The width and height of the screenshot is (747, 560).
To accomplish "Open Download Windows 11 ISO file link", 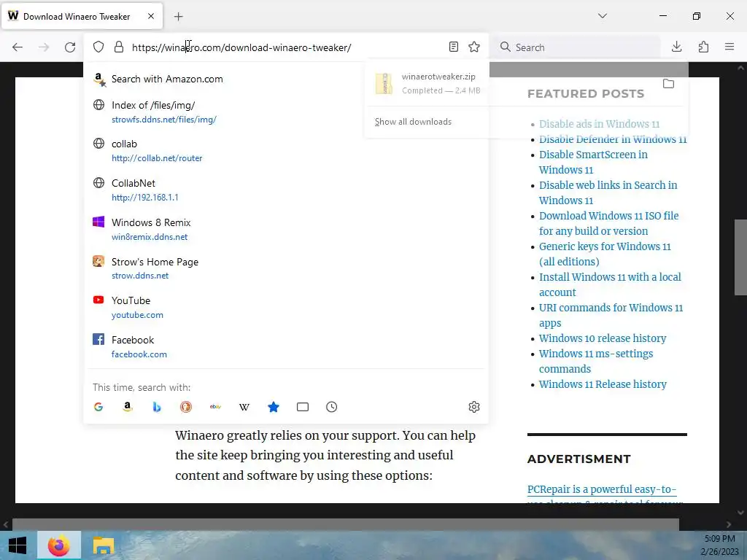I will coord(608,223).
